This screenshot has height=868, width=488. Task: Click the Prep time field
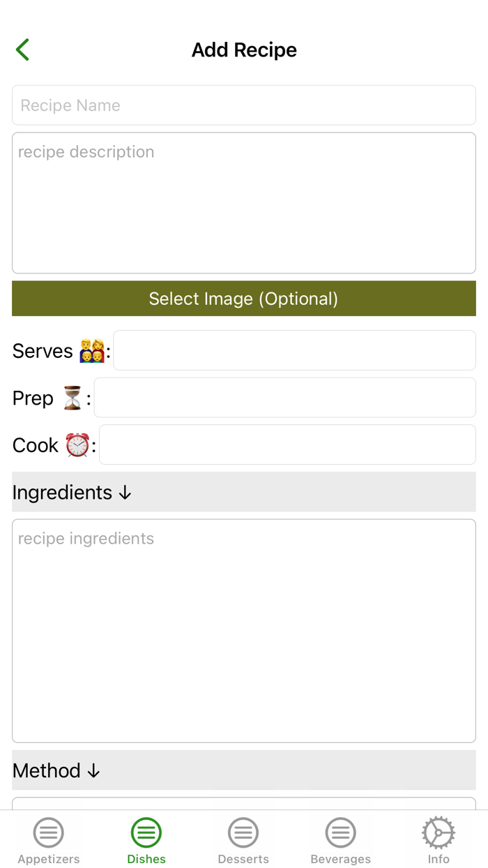[x=286, y=398]
